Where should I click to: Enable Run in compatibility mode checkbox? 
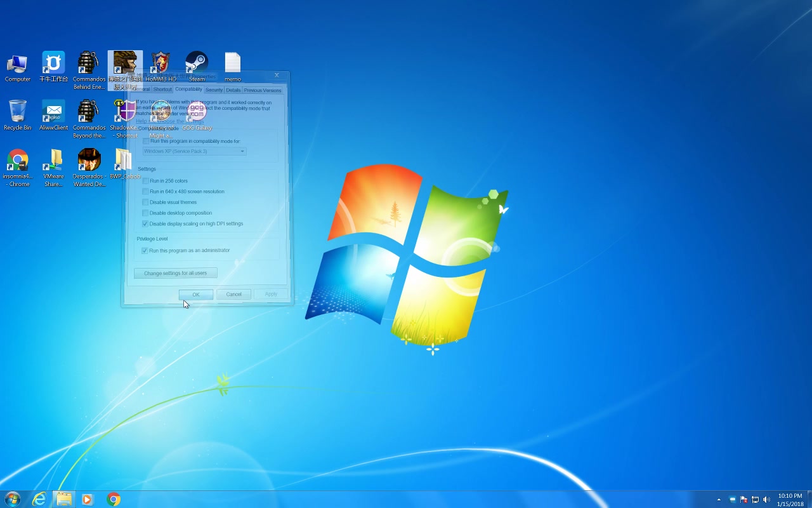click(x=147, y=141)
